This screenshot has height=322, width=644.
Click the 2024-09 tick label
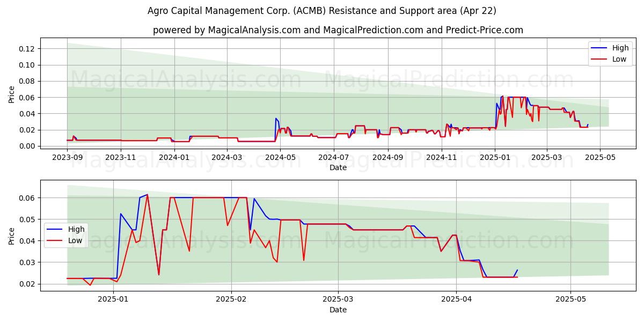click(x=389, y=157)
